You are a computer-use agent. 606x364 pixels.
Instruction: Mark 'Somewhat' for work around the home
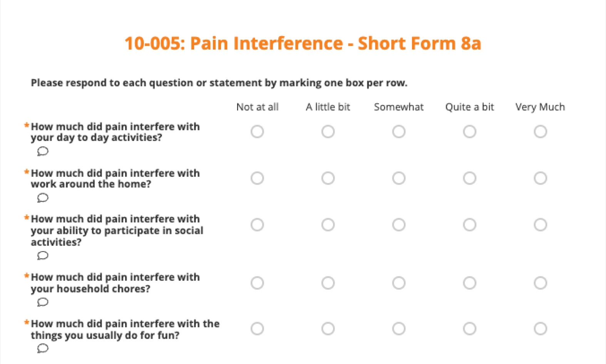pos(399,178)
